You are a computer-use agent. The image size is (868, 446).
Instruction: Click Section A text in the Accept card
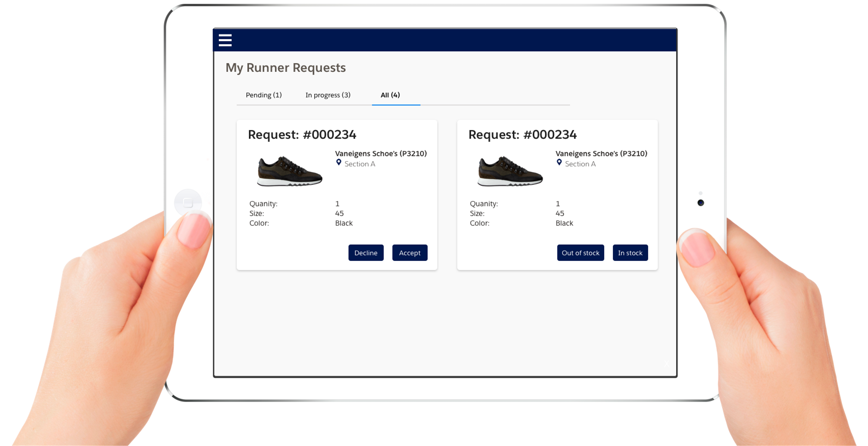point(359,164)
